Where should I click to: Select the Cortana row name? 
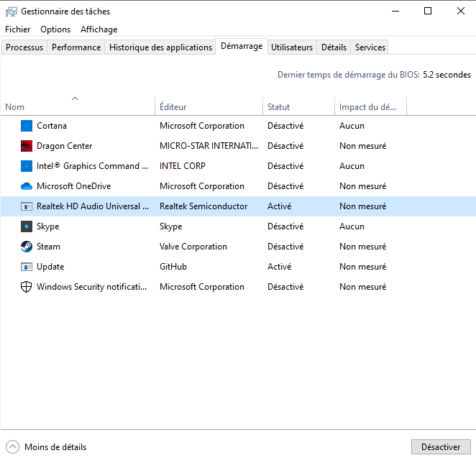(52, 126)
